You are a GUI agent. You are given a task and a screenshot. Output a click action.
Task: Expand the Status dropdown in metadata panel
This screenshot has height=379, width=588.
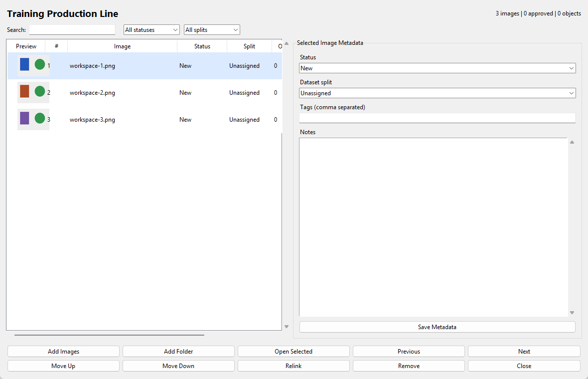pos(437,68)
